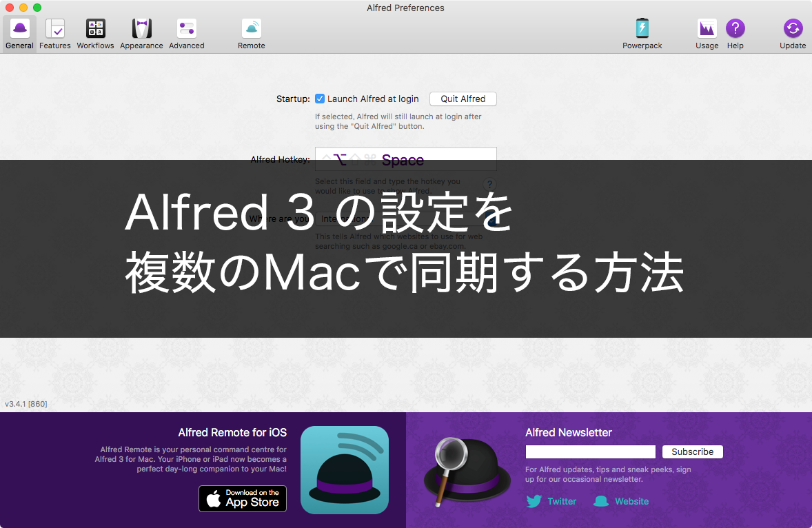Click the Alfred Newsletter heading

pyautogui.click(x=569, y=432)
